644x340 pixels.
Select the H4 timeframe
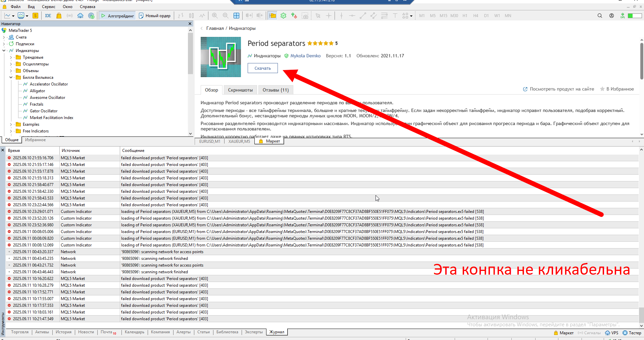pos(476,15)
